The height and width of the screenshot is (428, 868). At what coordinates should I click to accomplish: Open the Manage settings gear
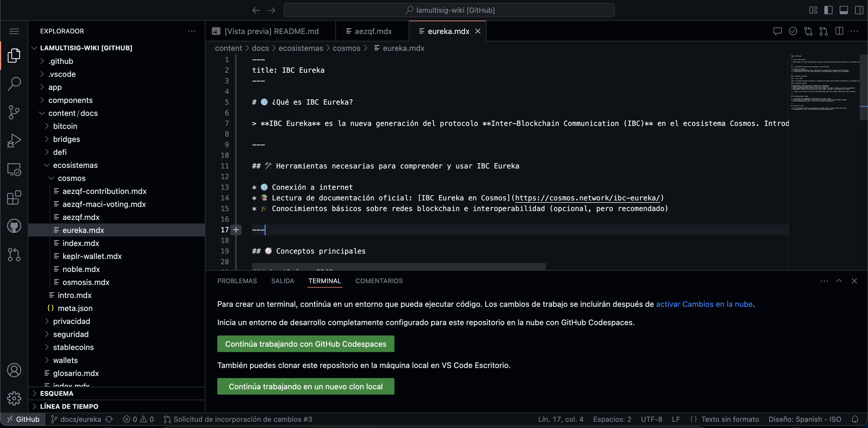14,398
